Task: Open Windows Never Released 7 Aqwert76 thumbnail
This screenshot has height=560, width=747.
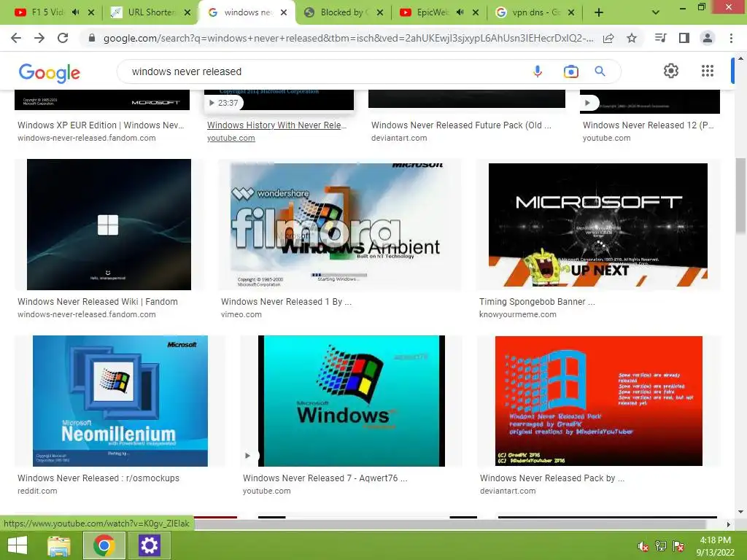Action: 352,401
